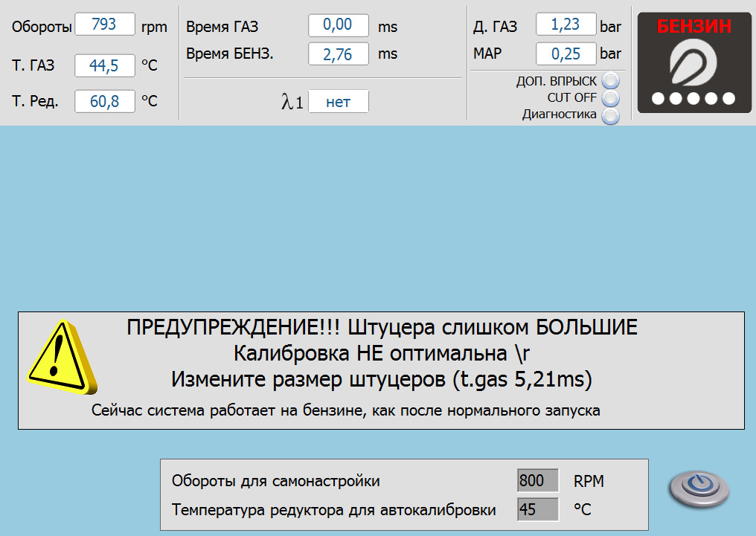Image resolution: width=756 pixels, height=536 pixels.
Task: Click the Обороты label
Action: click(42, 27)
